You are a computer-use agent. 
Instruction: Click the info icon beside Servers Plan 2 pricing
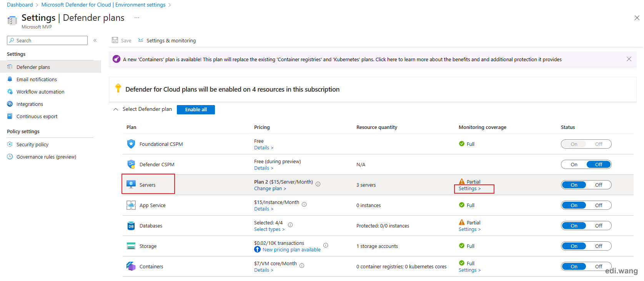tap(318, 184)
